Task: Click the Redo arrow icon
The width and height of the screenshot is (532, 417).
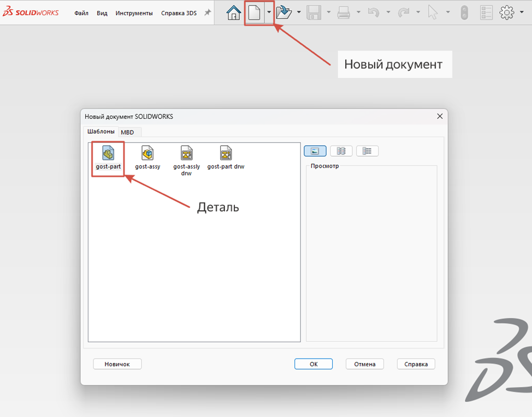Action: (x=403, y=13)
